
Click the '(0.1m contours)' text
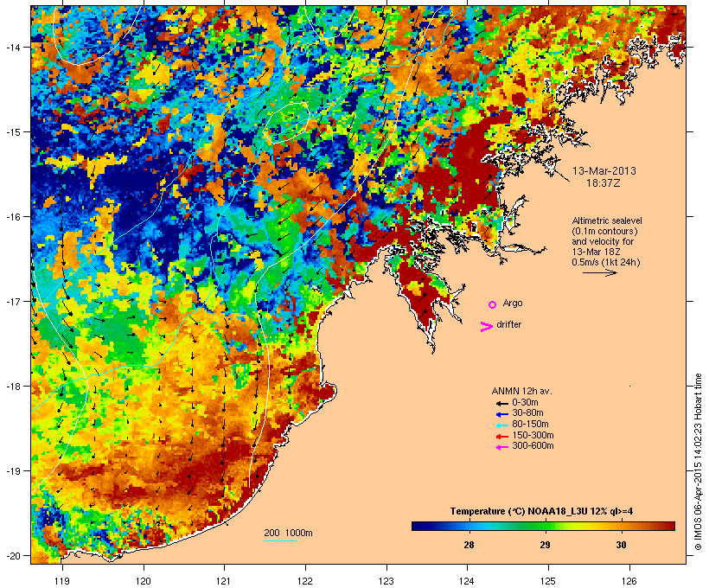pos(604,231)
